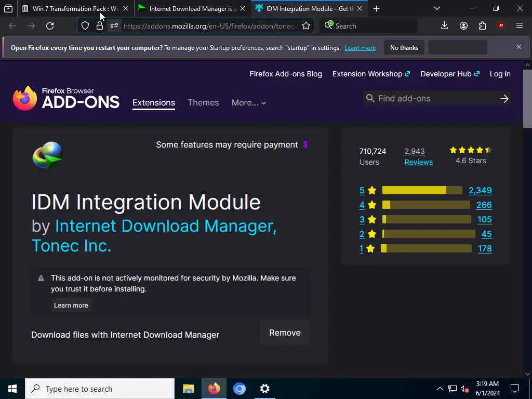
Task: Focus the Firefox toolbar Search box
Action: 369,26
